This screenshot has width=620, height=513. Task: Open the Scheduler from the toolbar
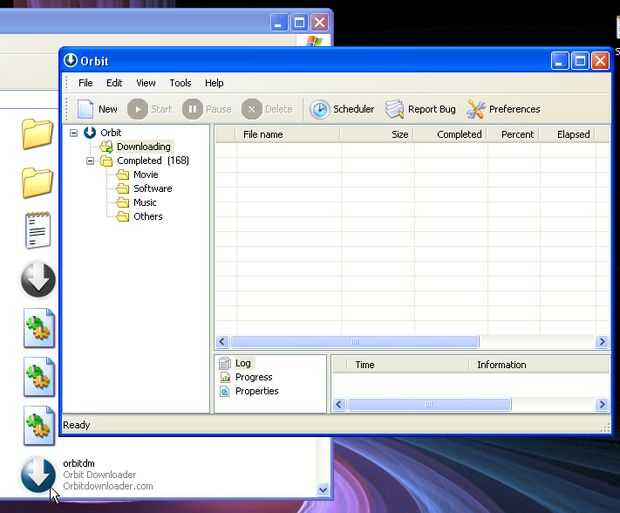click(x=342, y=109)
